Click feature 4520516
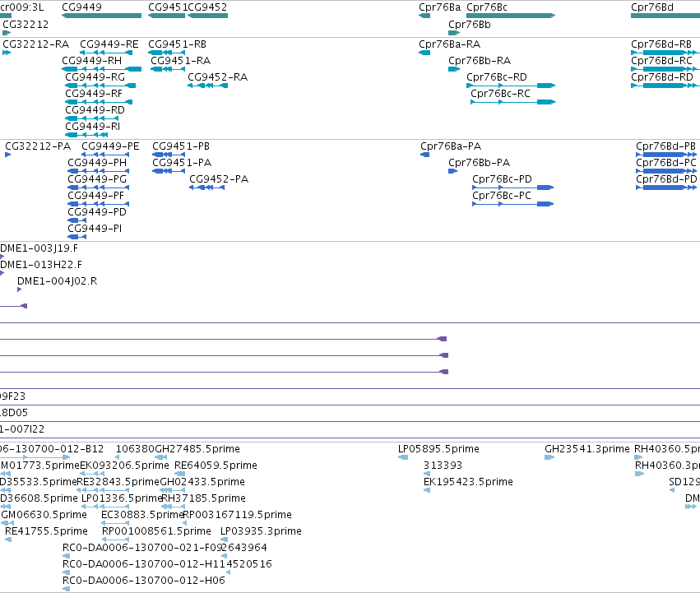Image resolution: width=700 pixels, height=593 pixels. pyautogui.click(x=250, y=564)
